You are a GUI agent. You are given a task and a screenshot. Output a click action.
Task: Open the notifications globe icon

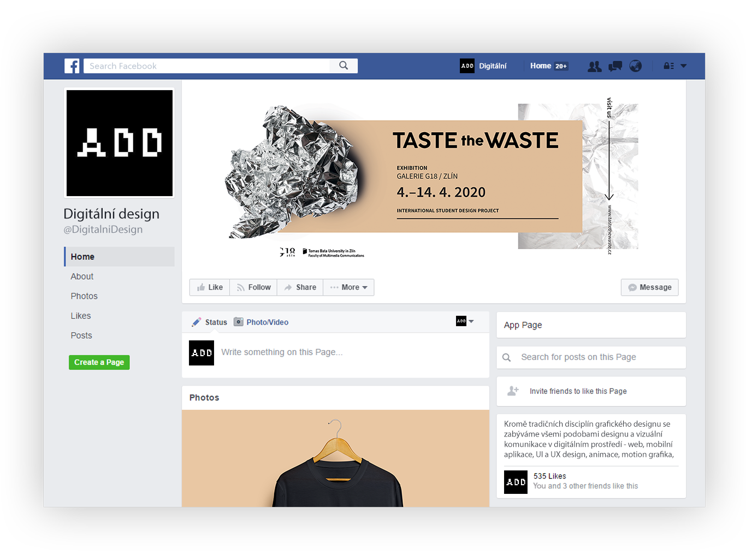point(636,66)
